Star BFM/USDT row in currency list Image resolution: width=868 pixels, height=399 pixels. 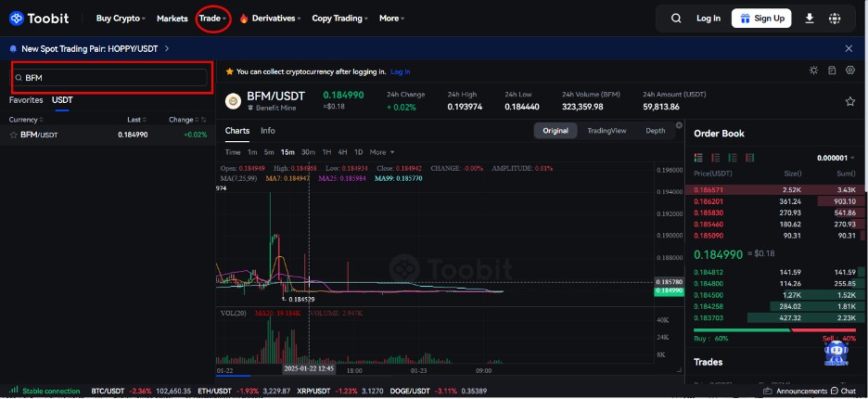click(x=14, y=135)
